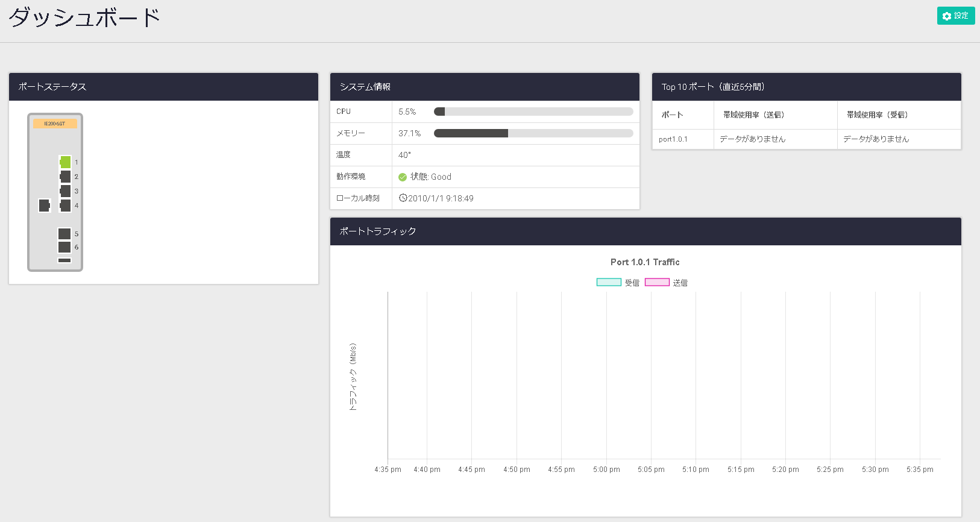Select the port1.0.1 table row
This screenshot has width=980, height=522.
673,139
